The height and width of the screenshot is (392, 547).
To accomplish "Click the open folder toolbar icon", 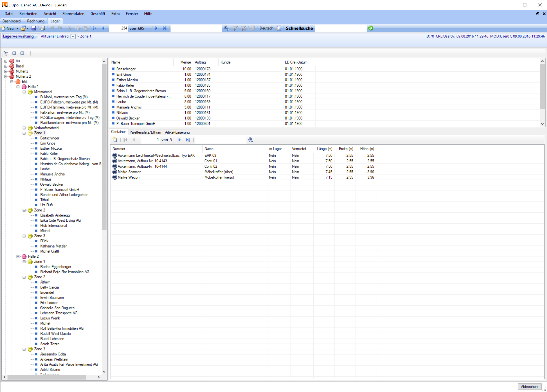I will click(x=23, y=28).
